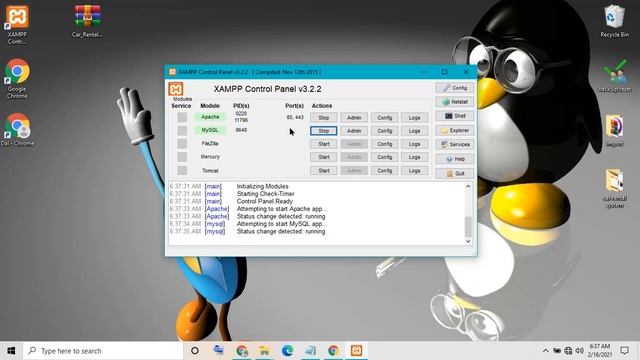This screenshot has height=360, width=640.
Task: Open Netstat from XAMPP side panel
Action: coord(455,102)
